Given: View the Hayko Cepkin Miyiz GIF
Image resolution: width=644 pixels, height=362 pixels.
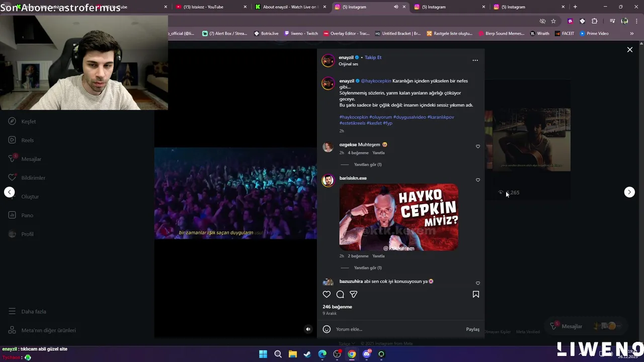Looking at the screenshot, I should [398, 217].
